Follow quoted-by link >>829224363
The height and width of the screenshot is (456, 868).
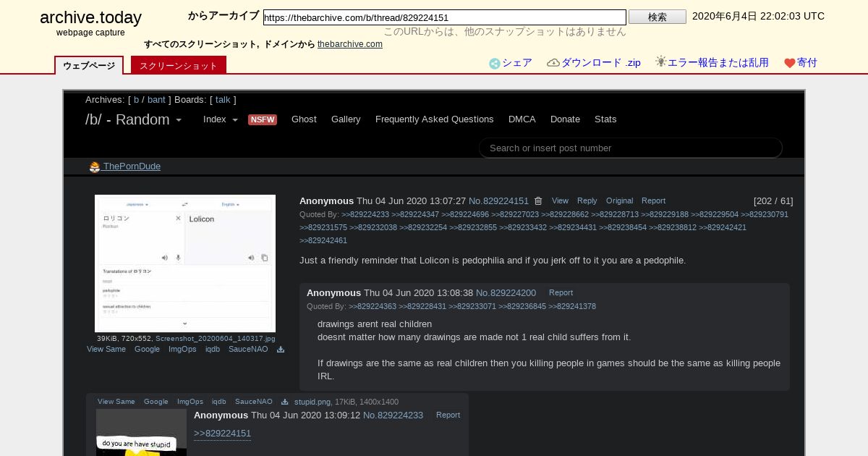(373, 307)
